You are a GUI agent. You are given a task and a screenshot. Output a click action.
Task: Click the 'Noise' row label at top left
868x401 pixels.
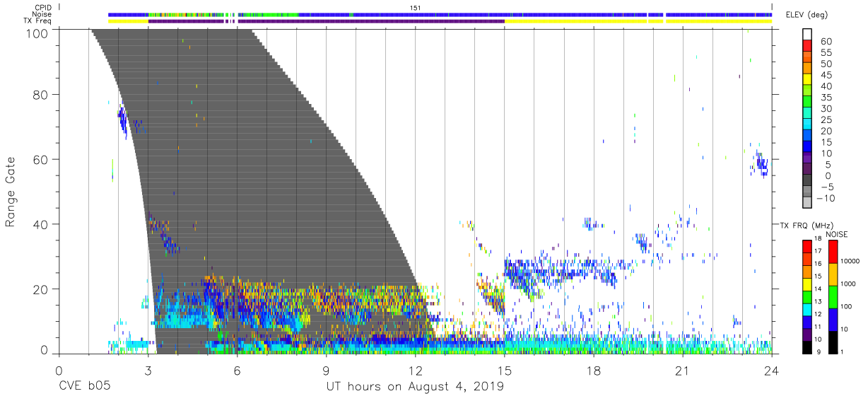click(x=42, y=14)
